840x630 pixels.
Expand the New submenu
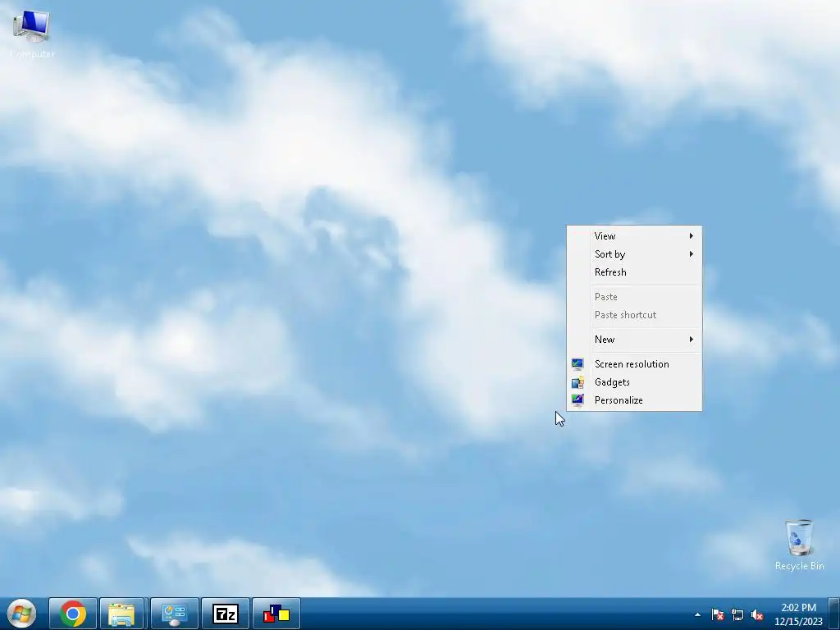click(x=634, y=339)
